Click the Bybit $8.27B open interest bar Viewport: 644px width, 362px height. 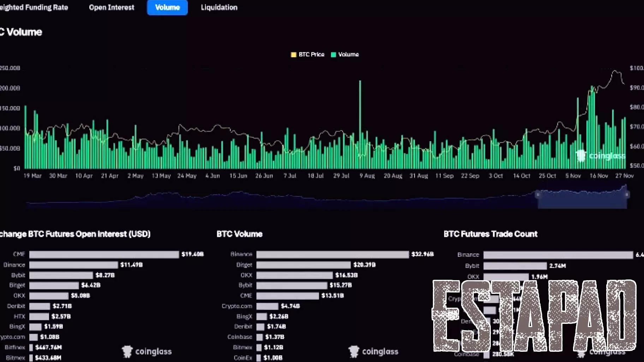61,275
